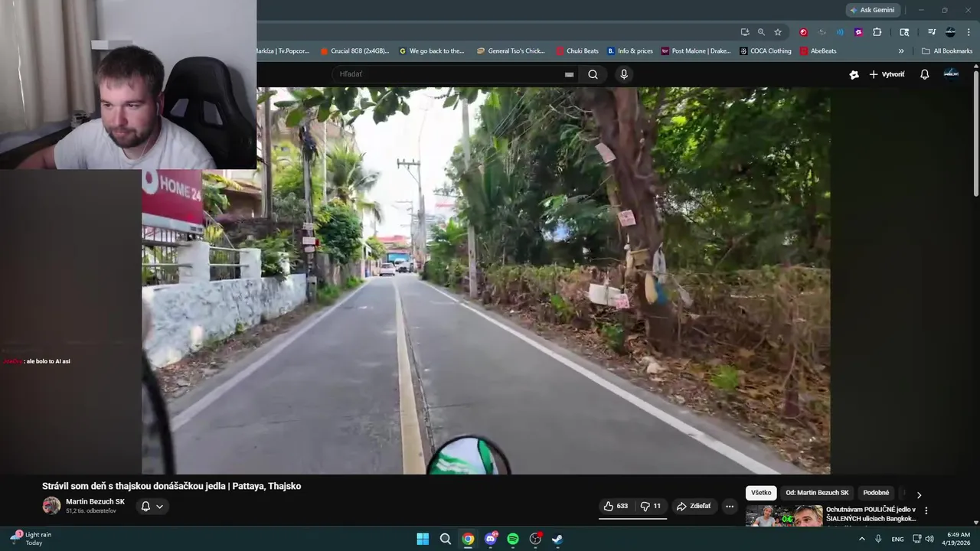Bookmark this page with the star icon
This screenshot has width=980, height=551.
[778, 32]
